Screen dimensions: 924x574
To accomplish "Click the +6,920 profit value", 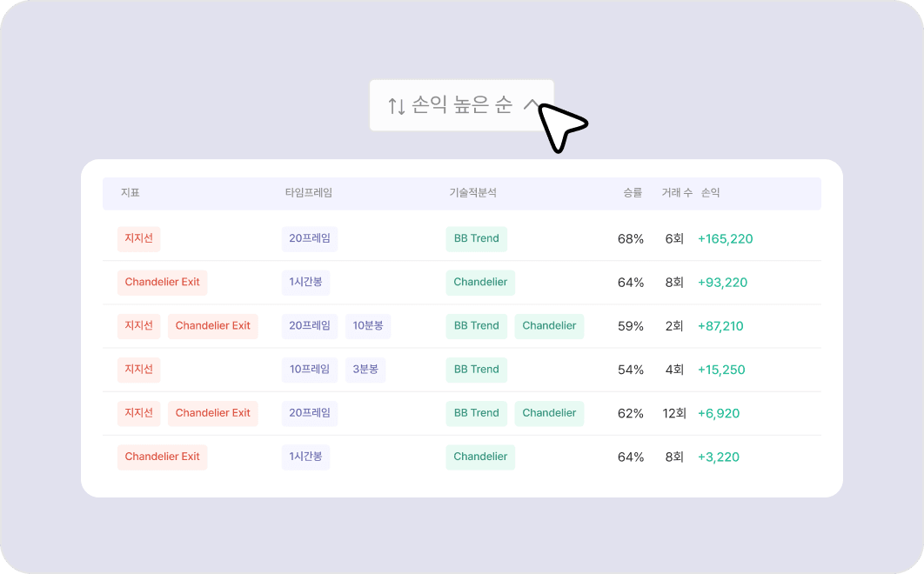I will (719, 414).
